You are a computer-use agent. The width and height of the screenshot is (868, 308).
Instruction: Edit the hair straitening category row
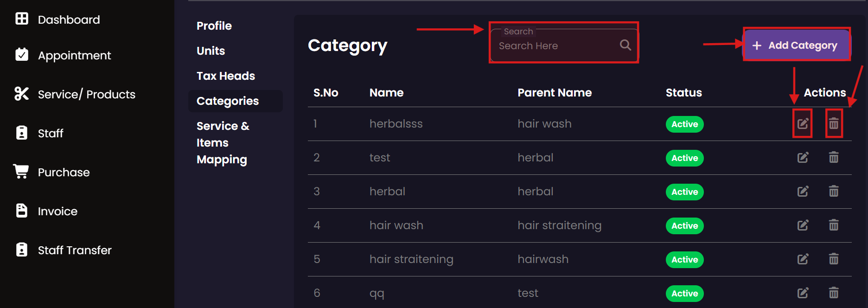(x=803, y=259)
